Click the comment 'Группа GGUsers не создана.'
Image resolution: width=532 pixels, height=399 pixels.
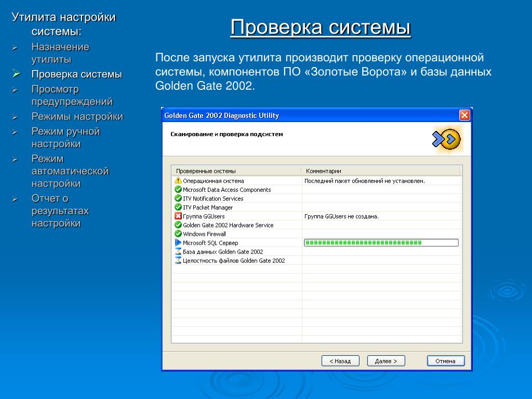tap(341, 216)
